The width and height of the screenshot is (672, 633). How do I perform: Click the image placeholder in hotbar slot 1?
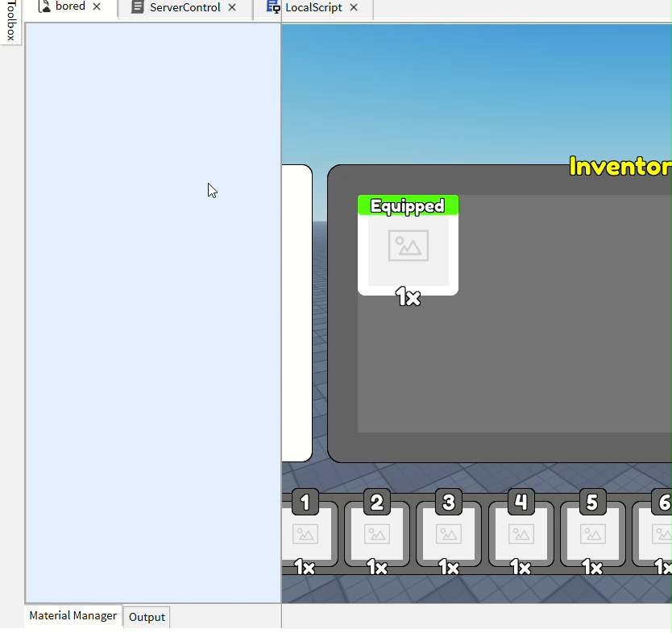[x=307, y=534]
